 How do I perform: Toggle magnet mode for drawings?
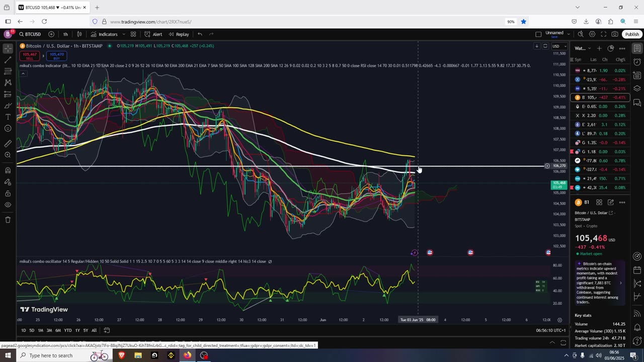pyautogui.click(x=8, y=170)
